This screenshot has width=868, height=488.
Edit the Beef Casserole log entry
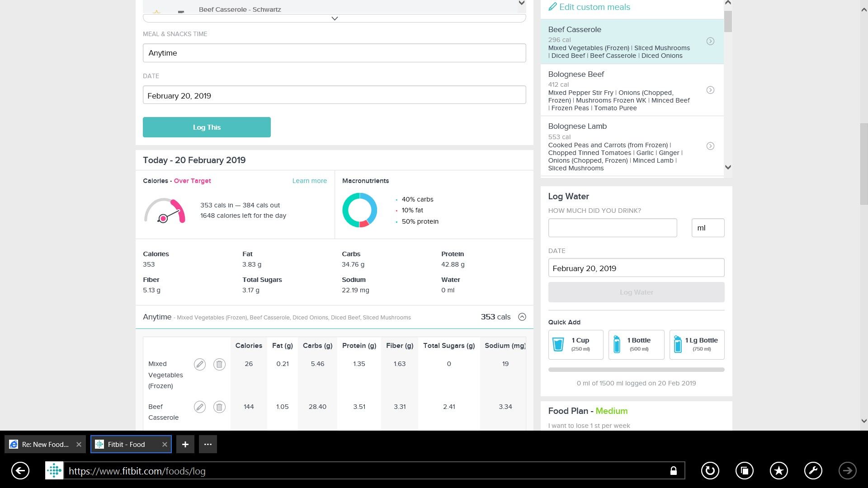click(199, 407)
